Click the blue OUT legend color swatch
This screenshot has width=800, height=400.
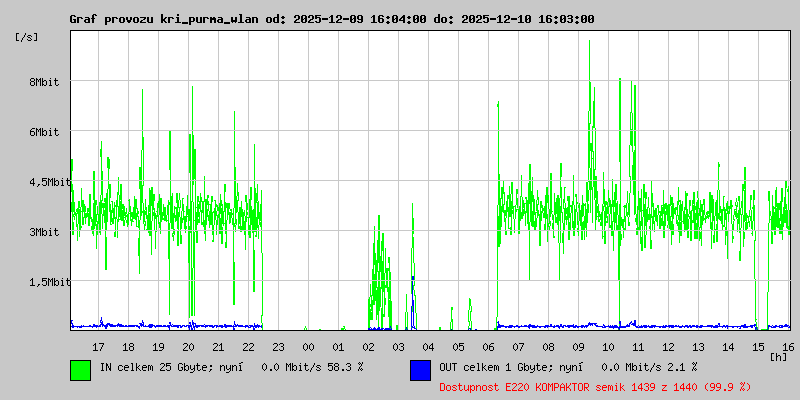tap(420, 370)
